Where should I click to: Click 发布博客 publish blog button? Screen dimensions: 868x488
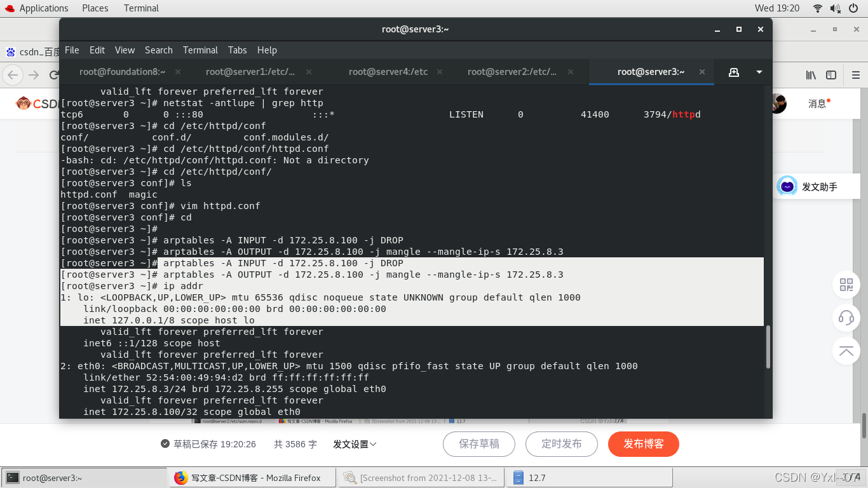point(644,444)
